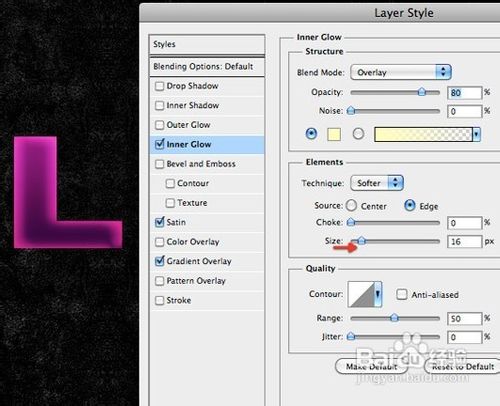Open the Satin settings row label
The height and width of the screenshot is (406, 500).
[x=176, y=222]
